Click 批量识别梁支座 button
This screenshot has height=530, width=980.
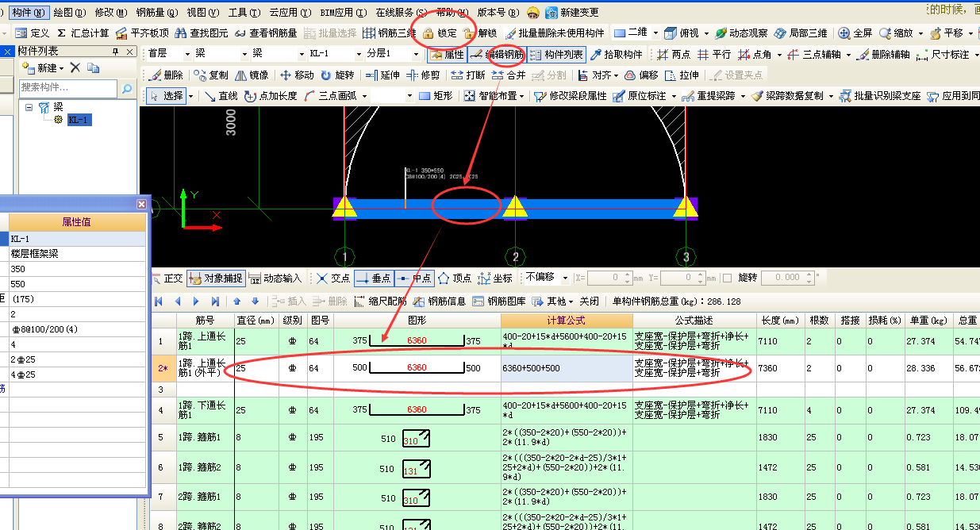click(881, 96)
